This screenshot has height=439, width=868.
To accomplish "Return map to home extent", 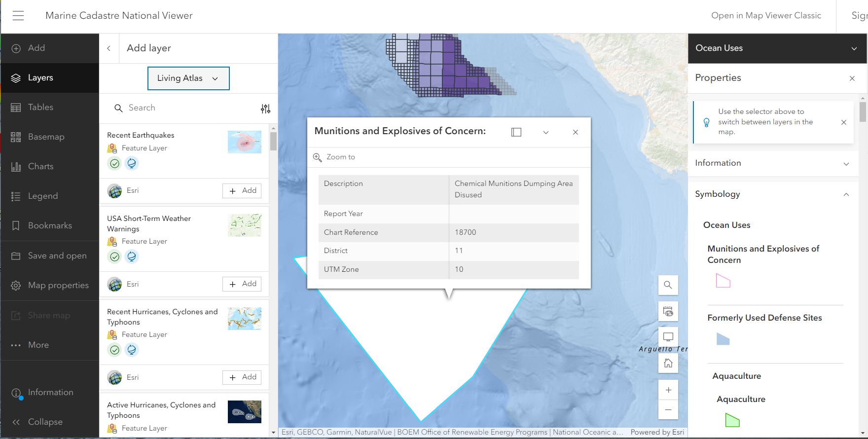I will [x=668, y=364].
